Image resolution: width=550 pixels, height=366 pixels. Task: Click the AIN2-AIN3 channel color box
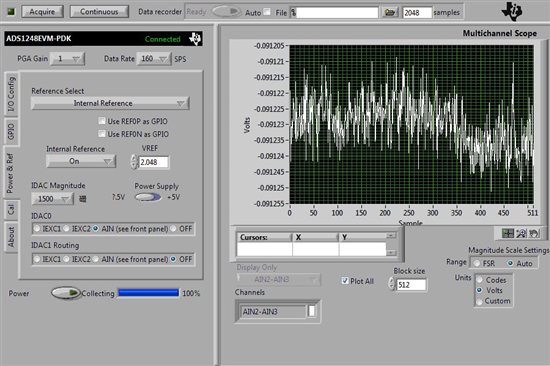[311, 311]
